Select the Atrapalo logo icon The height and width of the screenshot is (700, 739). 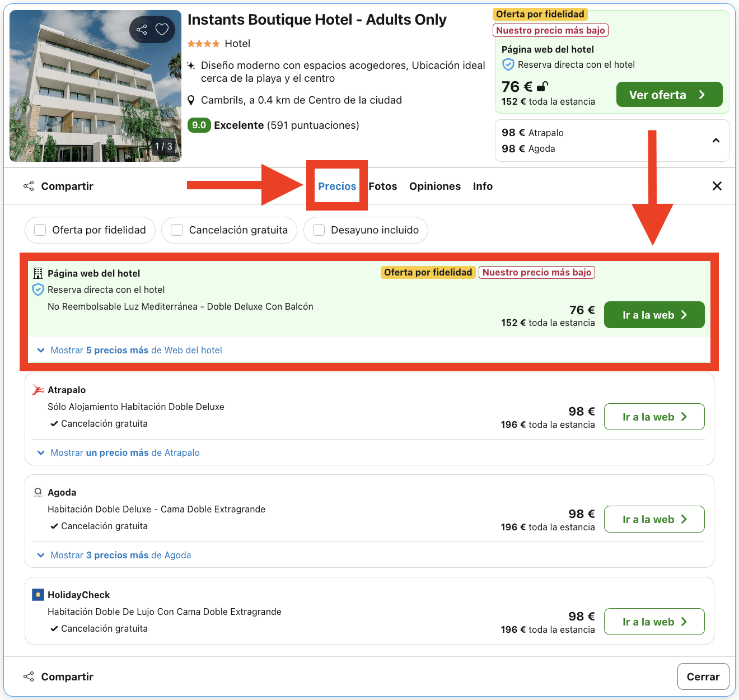tap(38, 389)
